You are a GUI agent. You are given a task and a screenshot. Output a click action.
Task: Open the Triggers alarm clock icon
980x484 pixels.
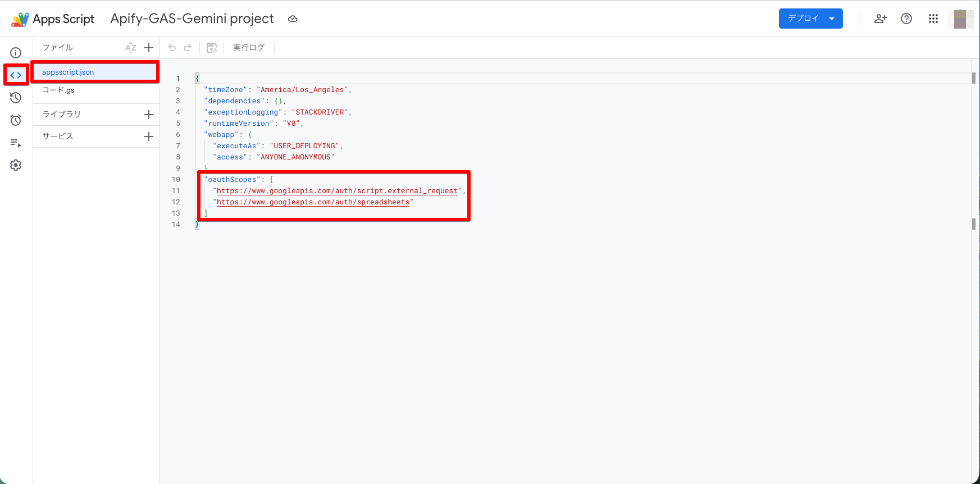click(x=16, y=120)
